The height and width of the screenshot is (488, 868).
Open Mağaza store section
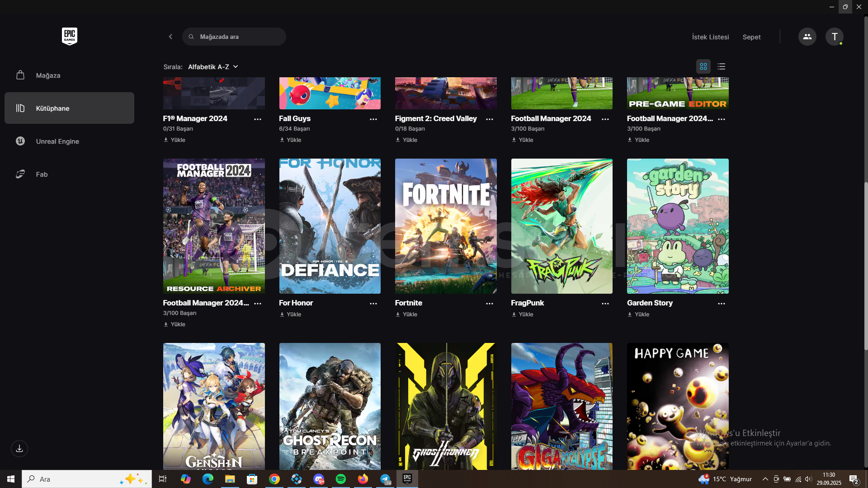pos(69,75)
